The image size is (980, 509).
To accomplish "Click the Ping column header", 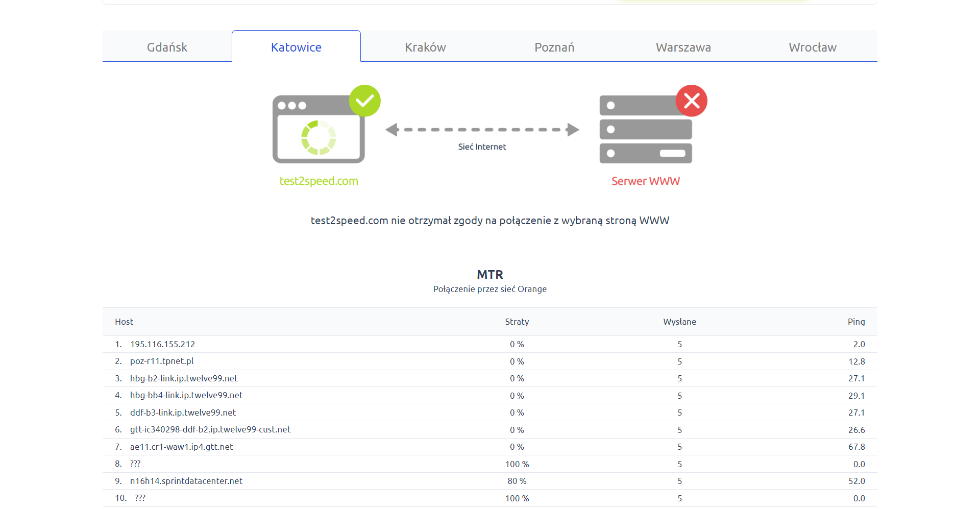I will [856, 322].
